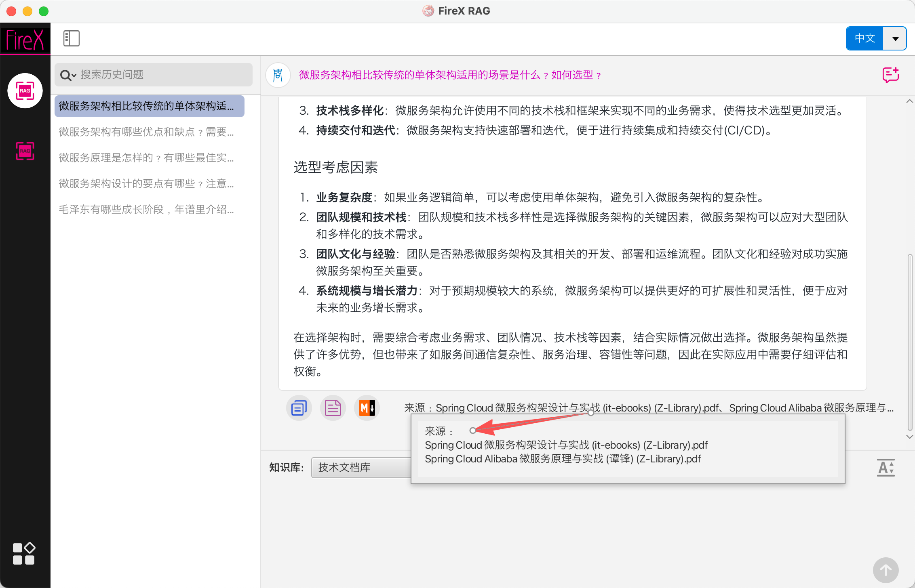Copy the answer with blue copy icon
Image resolution: width=915 pixels, height=588 pixels.
[299, 408]
